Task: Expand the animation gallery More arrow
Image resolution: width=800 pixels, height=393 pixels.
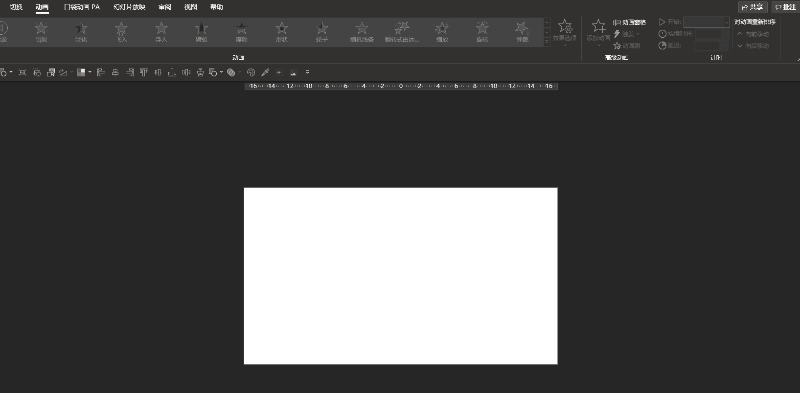Action: 547,42
